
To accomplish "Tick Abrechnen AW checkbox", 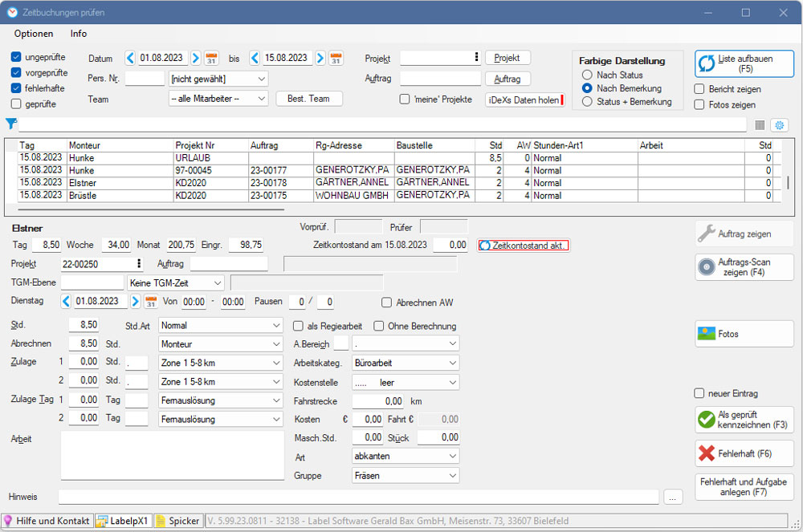I will click(387, 303).
